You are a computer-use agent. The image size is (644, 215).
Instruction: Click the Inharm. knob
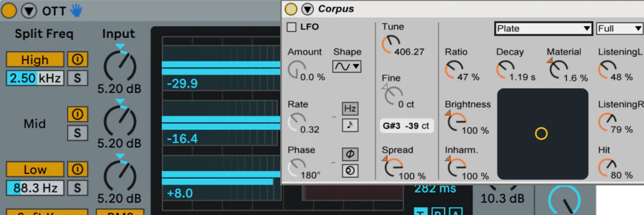click(x=457, y=168)
